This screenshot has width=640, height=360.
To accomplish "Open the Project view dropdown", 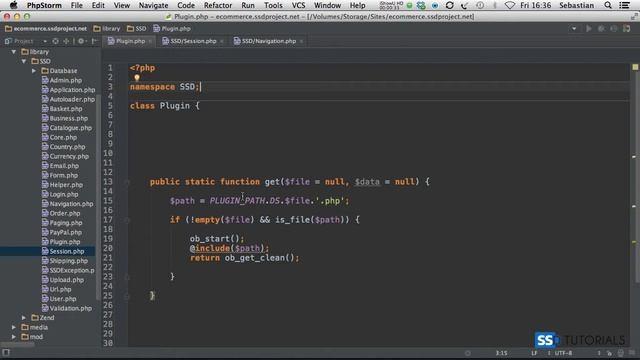I will (x=45, y=41).
